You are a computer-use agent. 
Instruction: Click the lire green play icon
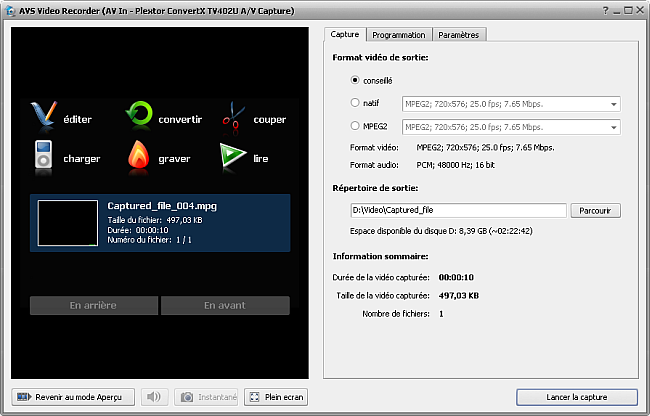[233, 155]
